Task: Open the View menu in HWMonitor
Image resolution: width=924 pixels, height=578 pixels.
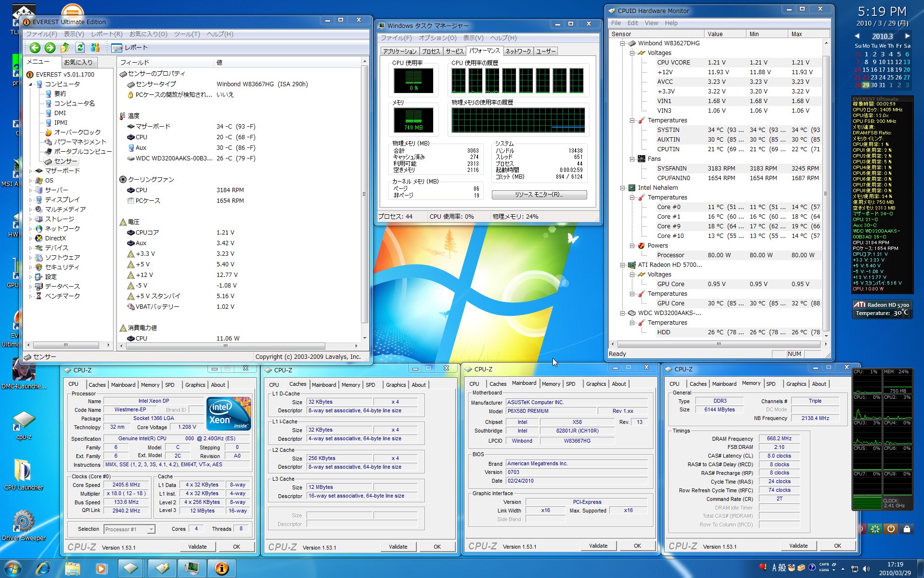Action: click(651, 23)
